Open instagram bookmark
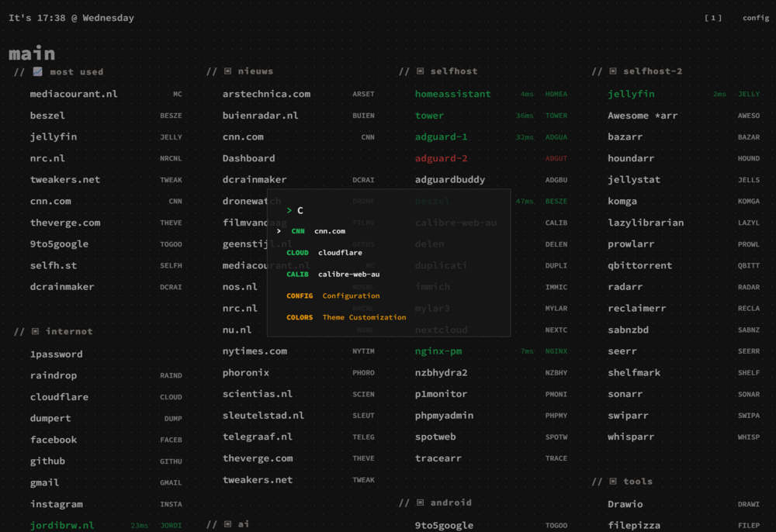Image resolution: width=776 pixels, height=532 pixels. click(x=57, y=504)
